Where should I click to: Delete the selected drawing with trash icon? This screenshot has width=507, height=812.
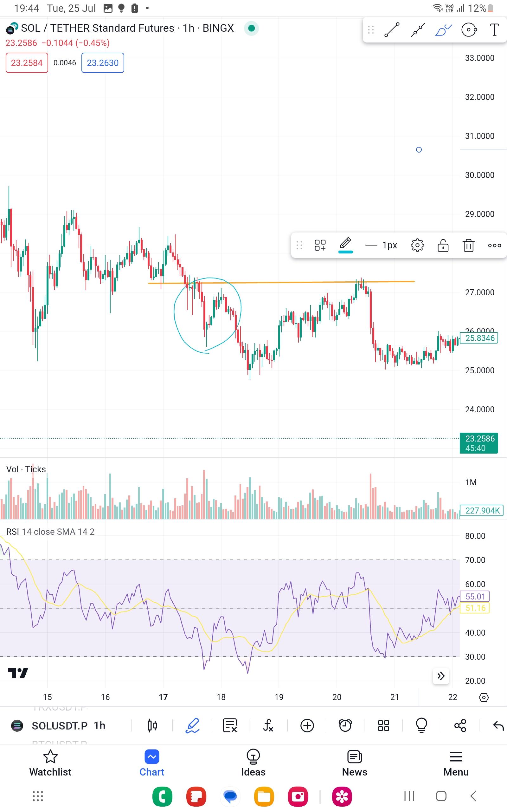[x=468, y=245]
